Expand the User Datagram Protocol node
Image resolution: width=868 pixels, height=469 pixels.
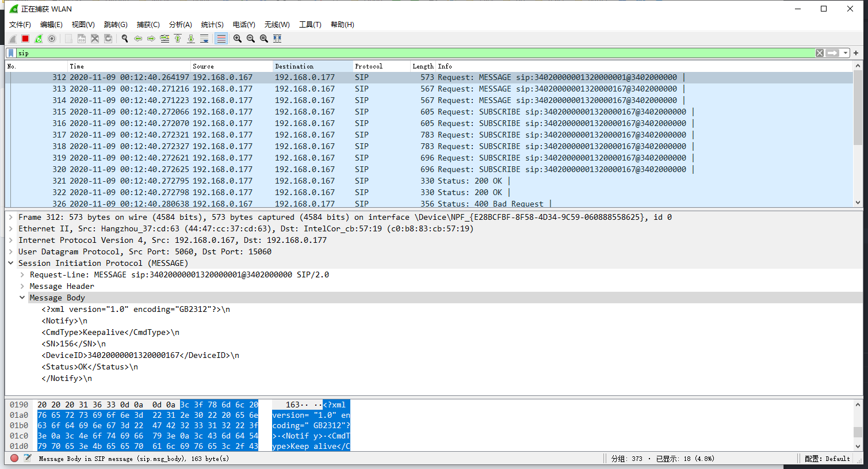click(10, 251)
